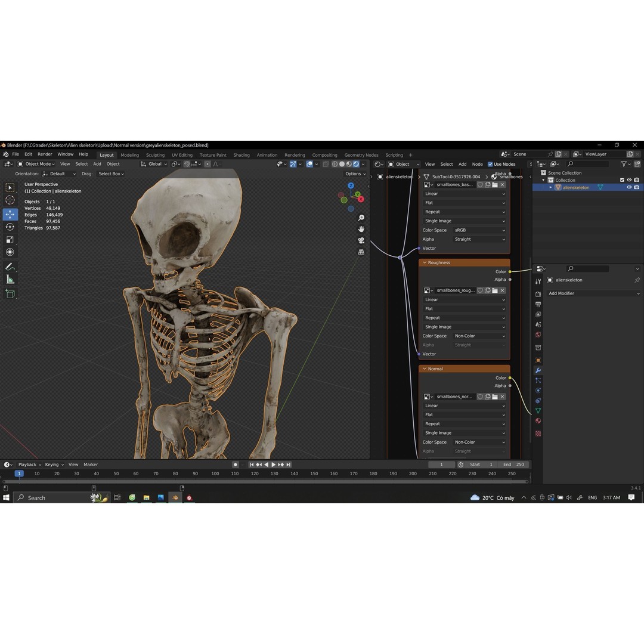Activate the Rotate tool
This screenshot has width=644, height=644.
point(10,227)
